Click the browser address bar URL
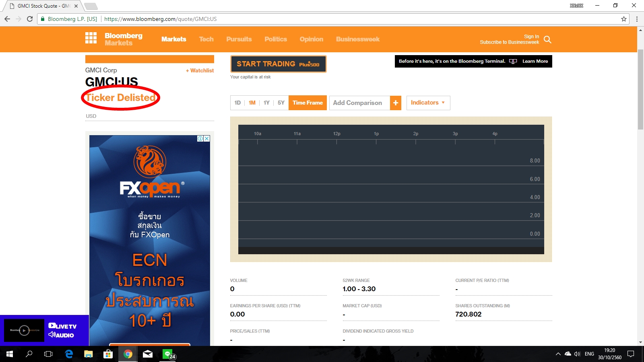 click(x=160, y=19)
